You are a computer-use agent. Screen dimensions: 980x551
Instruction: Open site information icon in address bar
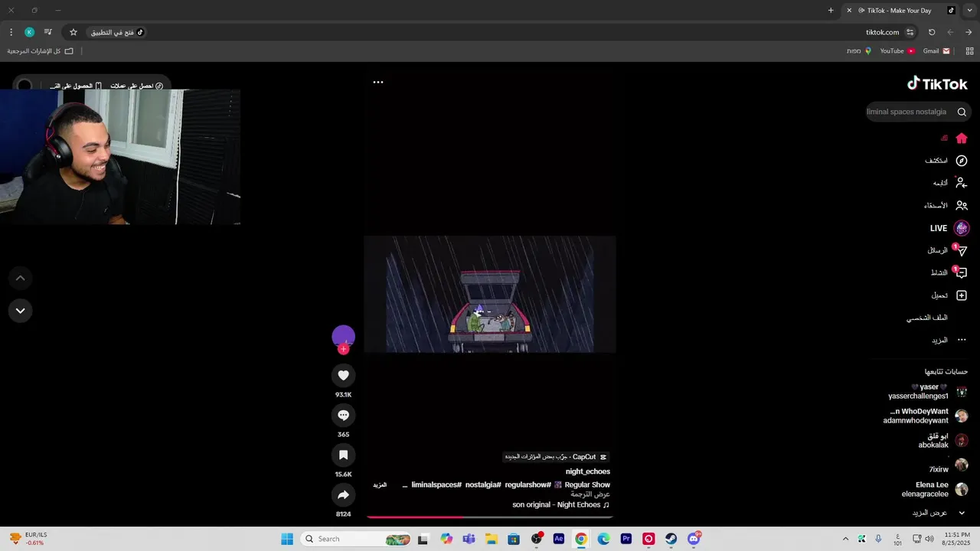click(910, 32)
